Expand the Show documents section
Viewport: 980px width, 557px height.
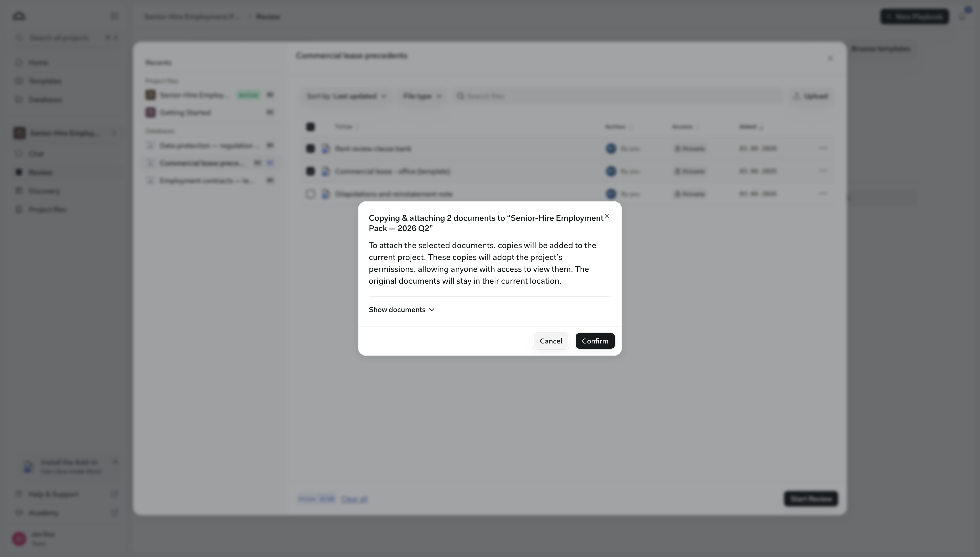pyautogui.click(x=402, y=309)
